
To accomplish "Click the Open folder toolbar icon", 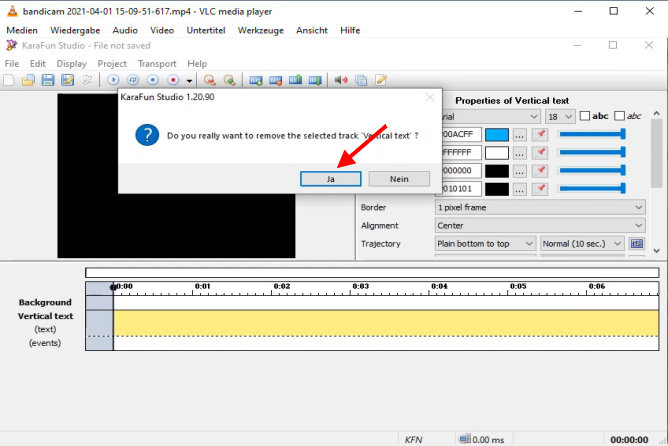I will (x=29, y=80).
